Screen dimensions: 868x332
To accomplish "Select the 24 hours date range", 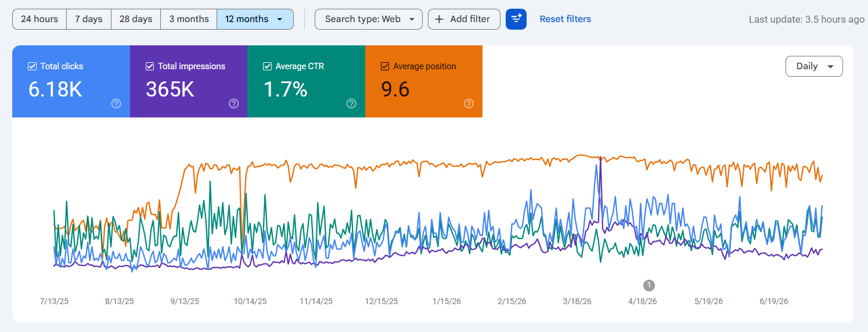I will 39,19.
